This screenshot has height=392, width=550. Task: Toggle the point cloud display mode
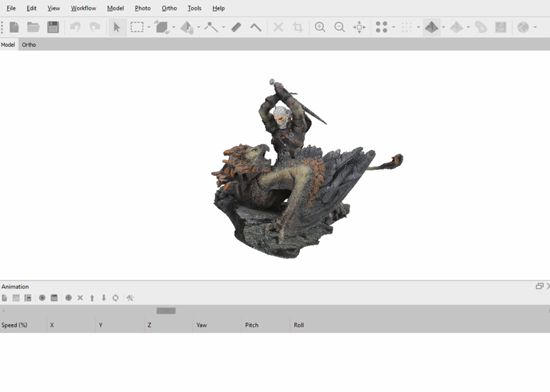382,28
